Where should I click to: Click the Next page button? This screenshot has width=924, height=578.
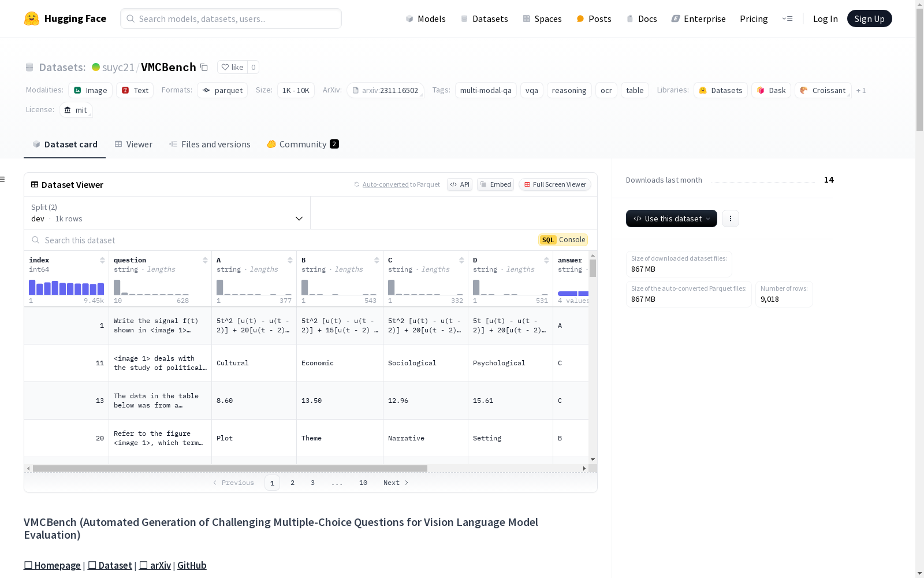click(396, 483)
